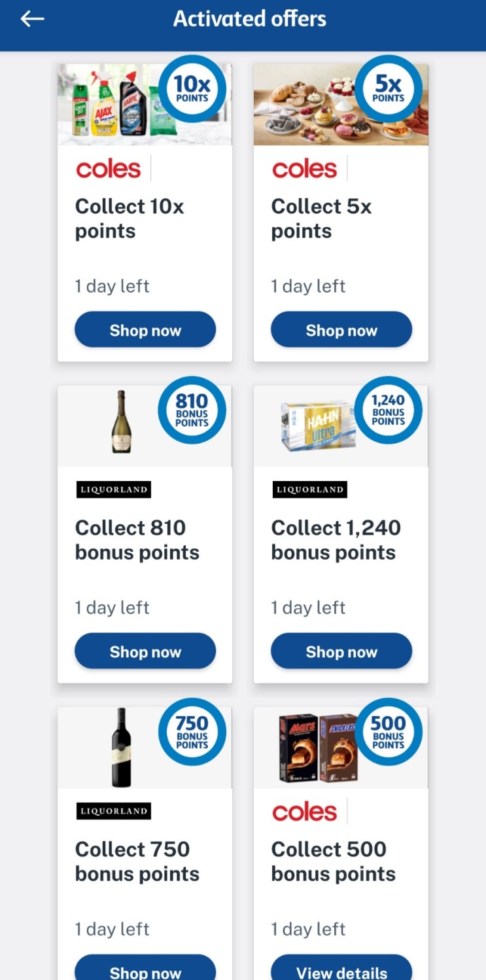Screen dimensions: 486x980
Task: Tap the 5x points badge
Action: pyautogui.click(x=388, y=88)
